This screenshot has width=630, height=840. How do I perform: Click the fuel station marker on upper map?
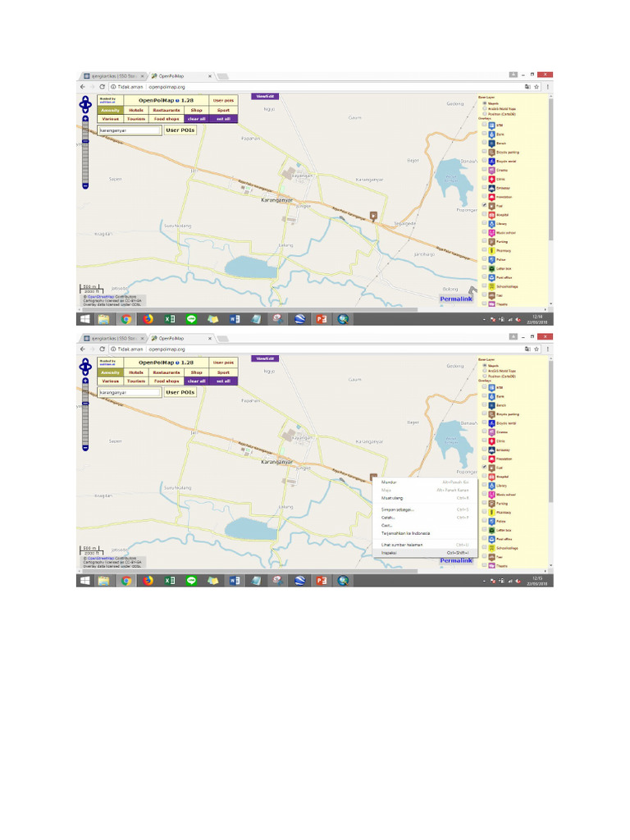pyautogui.click(x=373, y=216)
